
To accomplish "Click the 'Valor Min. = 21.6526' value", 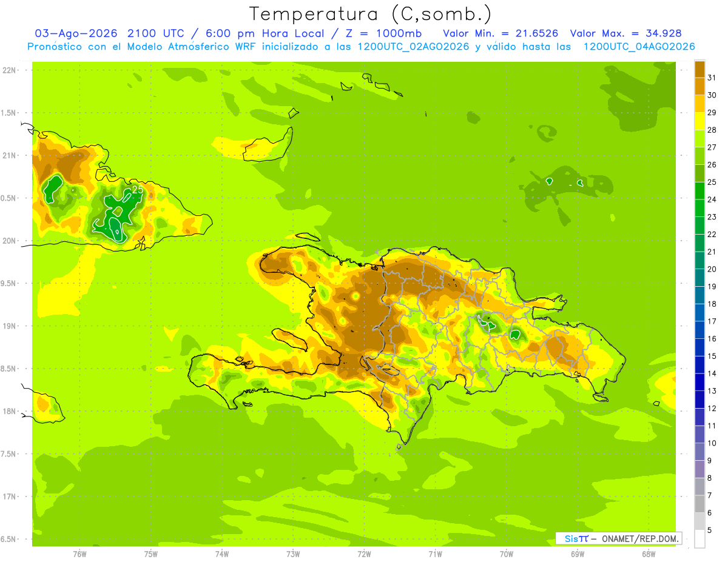I will click(501, 33).
